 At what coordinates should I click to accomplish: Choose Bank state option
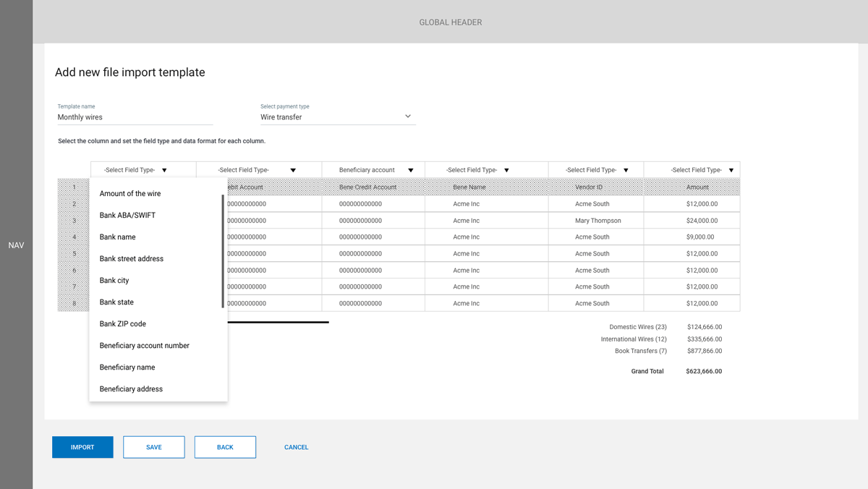pos(158,302)
